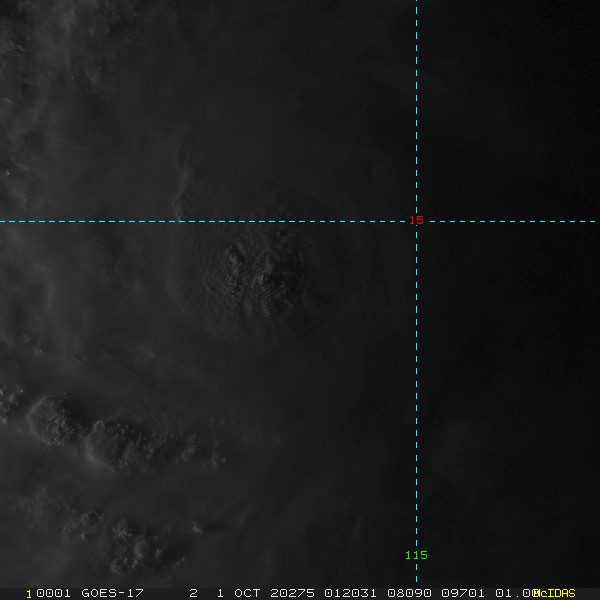The height and width of the screenshot is (600, 600).
Task: Click the OCT month text
Action: (x=247, y=593)
